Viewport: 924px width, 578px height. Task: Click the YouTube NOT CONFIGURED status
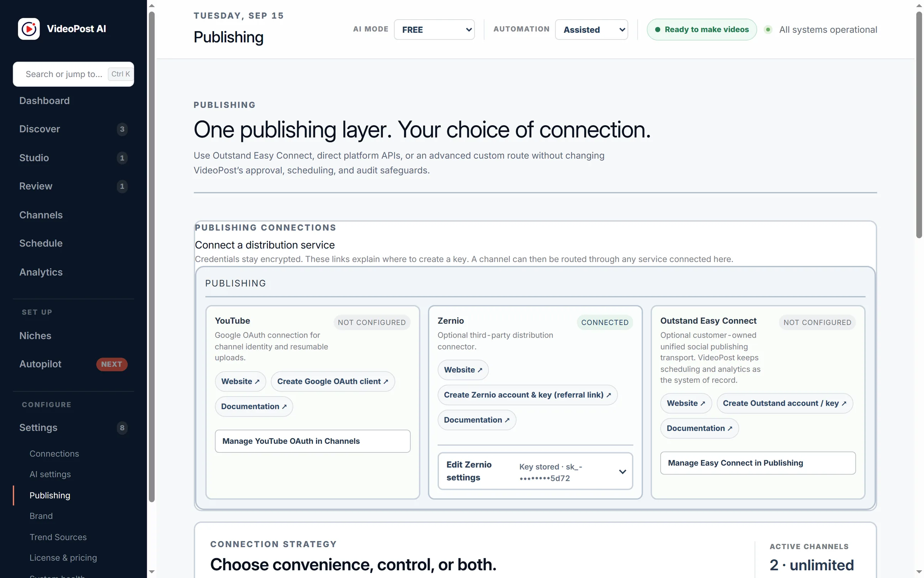click(372, 323)
